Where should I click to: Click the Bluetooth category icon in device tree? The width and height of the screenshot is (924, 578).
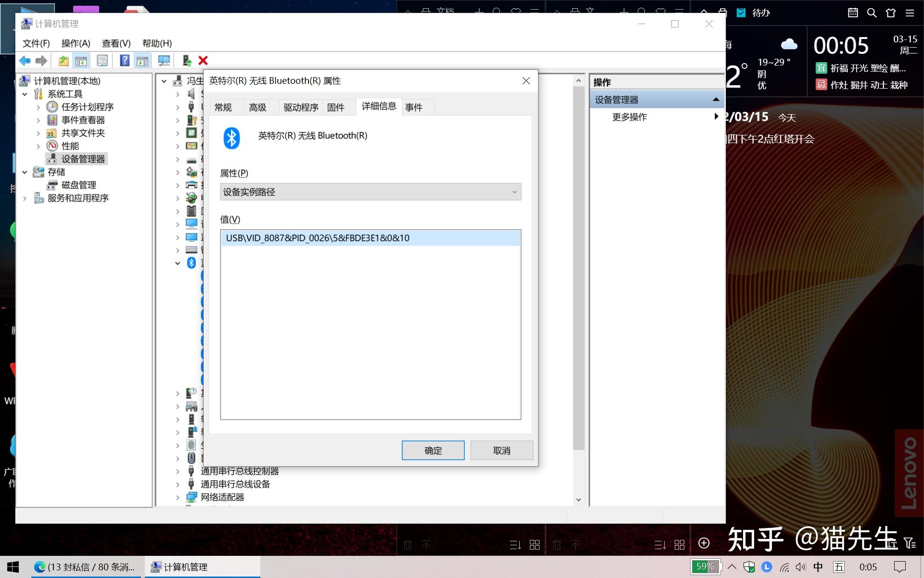click(192, 263)
